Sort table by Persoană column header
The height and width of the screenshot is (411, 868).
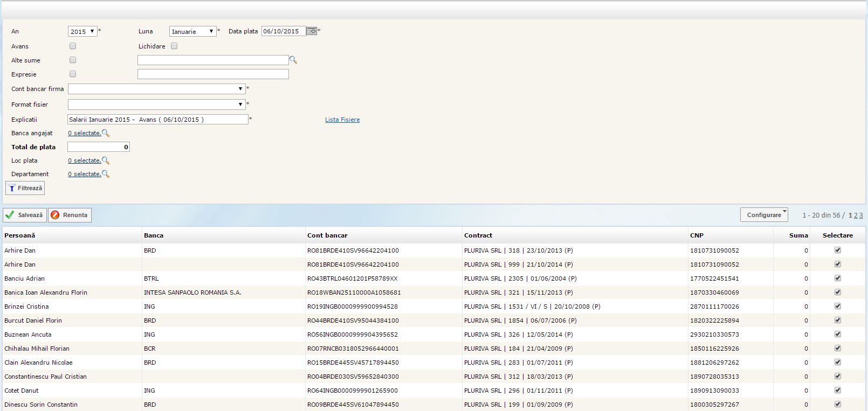pyautogui.click(x=20, y=235)
